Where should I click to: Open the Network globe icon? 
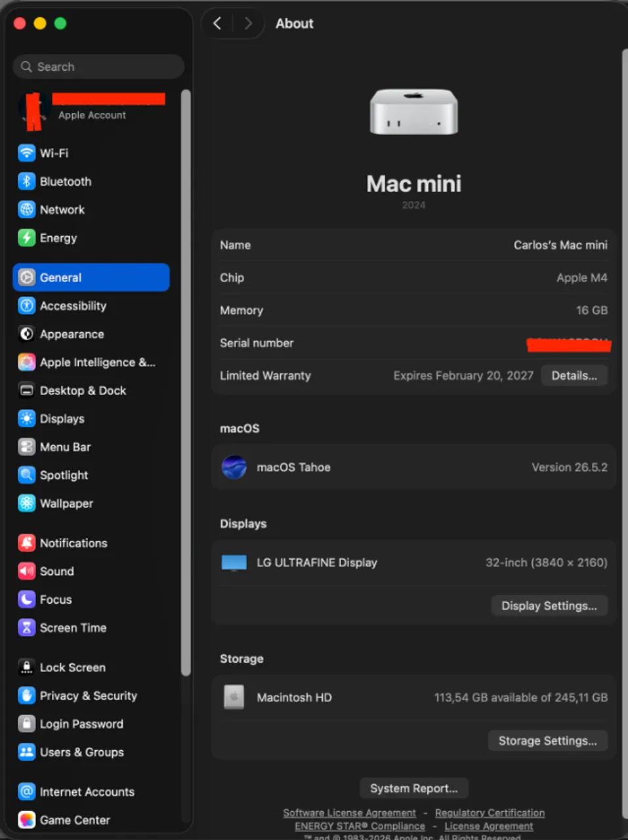coord(26,209)
